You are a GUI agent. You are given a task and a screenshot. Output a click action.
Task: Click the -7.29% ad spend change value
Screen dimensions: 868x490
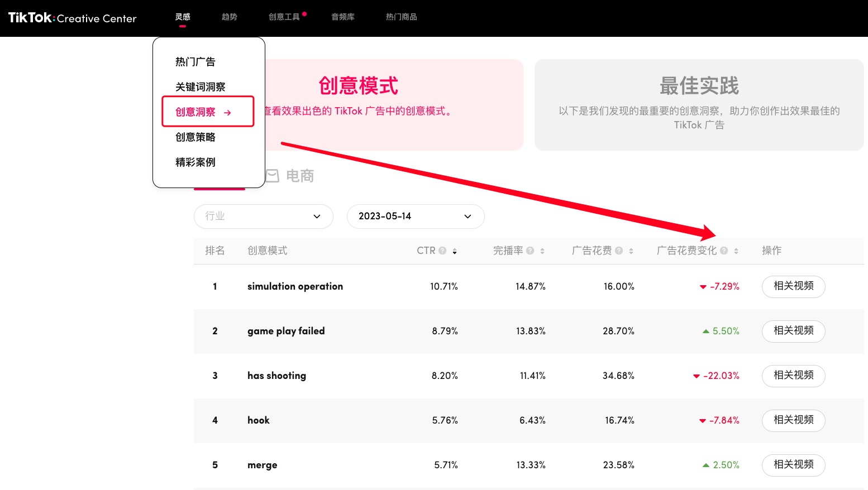724,286
